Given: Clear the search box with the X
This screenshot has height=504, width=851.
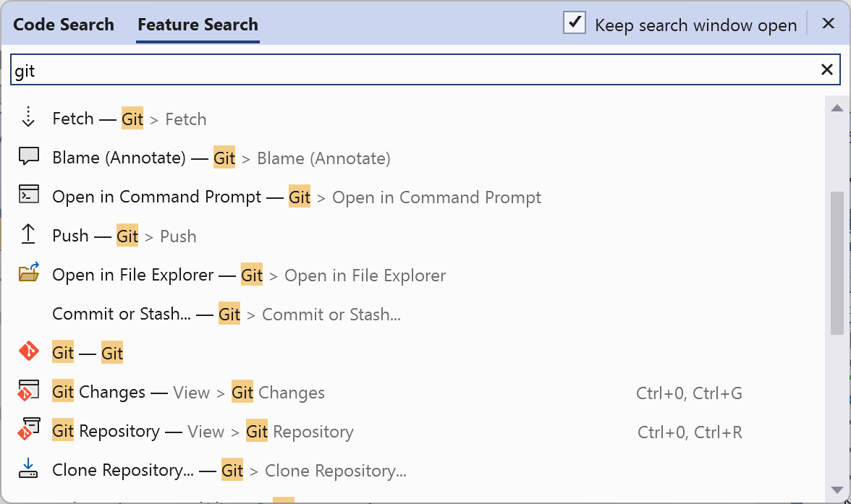Looking at the screenshot, I should click(826, 69).
